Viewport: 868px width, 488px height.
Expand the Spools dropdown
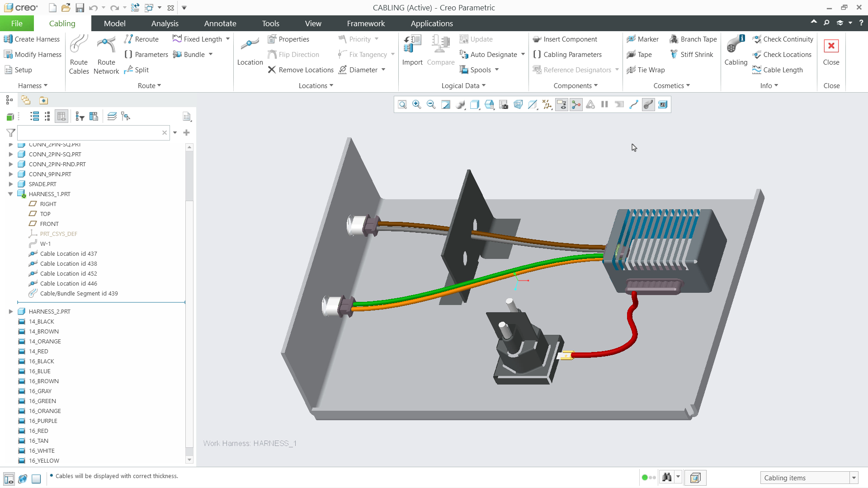point(497,70)
